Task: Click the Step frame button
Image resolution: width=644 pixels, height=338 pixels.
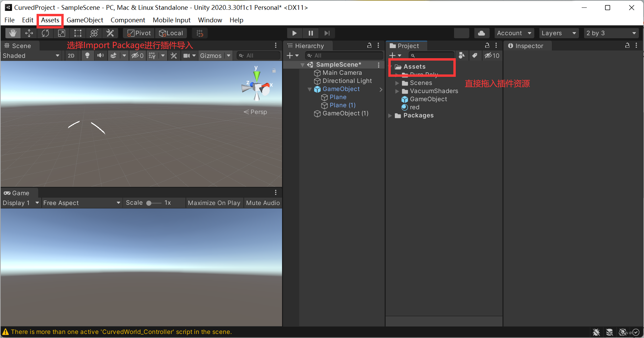Action: click(327, 33)
